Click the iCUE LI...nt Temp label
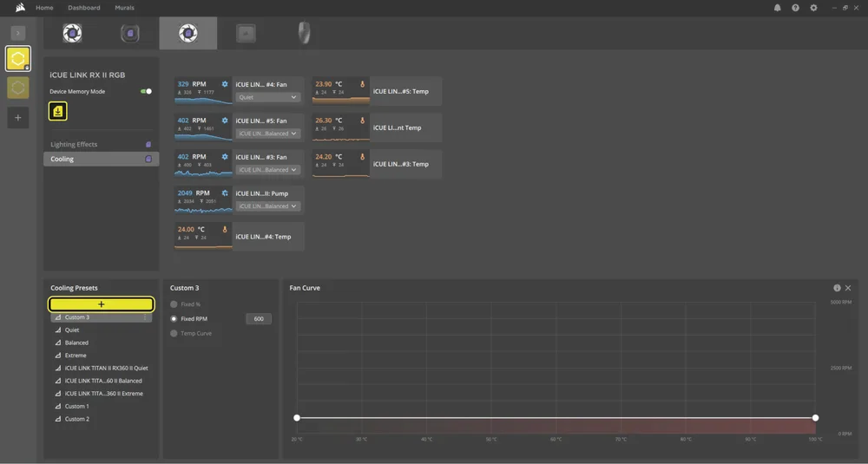This screenshot has height=464, width=868. click(x=398, y=127)
